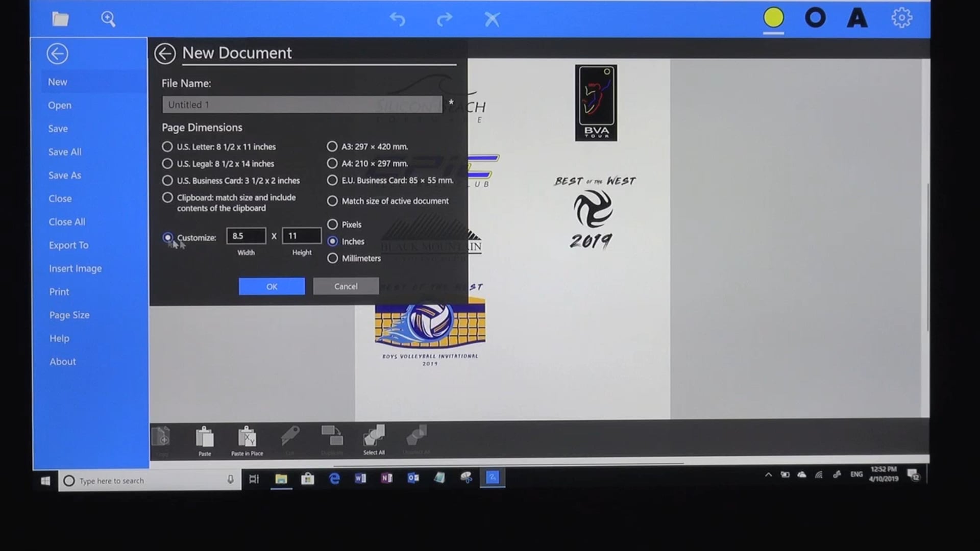Select A4 210 × 297 mm option
This screenshot has height=551, width=980.
[332, 163]
